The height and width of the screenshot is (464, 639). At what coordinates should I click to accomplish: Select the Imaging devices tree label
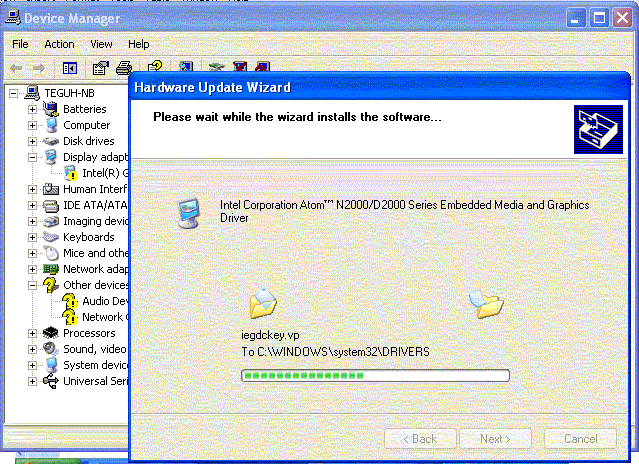click(x=95, y=221)
